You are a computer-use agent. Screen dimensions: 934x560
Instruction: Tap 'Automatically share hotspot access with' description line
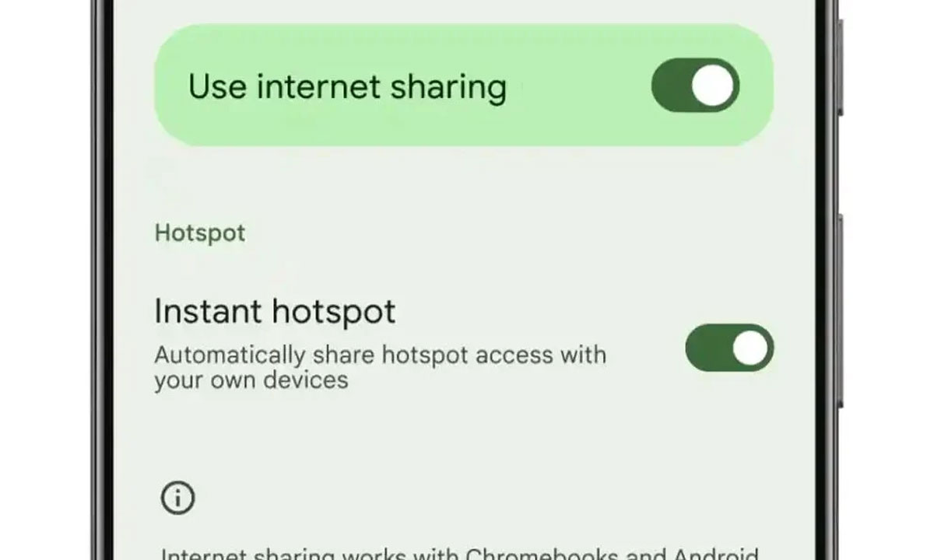coord(380,355)
